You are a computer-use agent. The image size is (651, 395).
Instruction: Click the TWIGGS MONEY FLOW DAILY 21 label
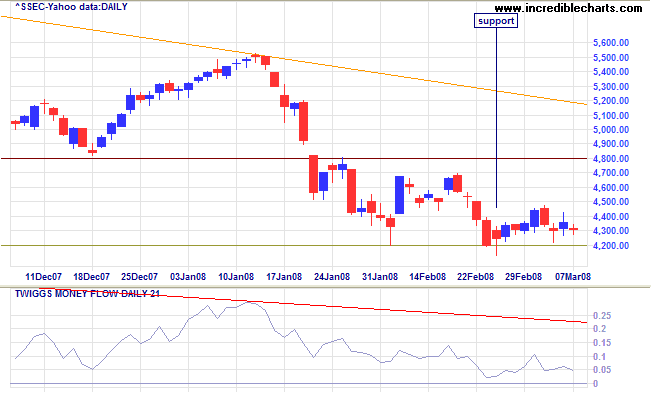(x=87, y=294)
